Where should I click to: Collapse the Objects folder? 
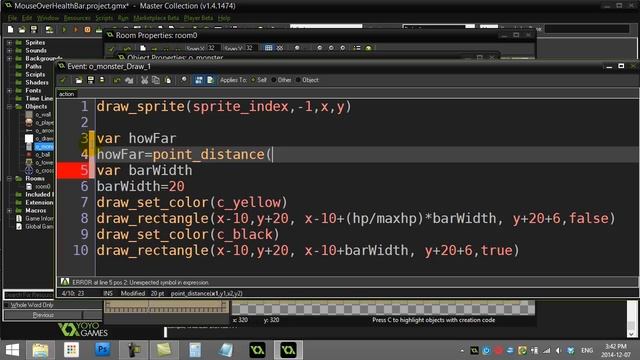(x=9, y=107)
